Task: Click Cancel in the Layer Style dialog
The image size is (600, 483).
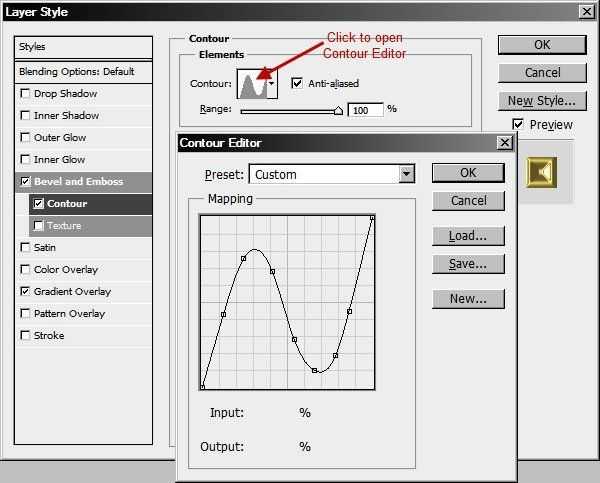Action: (542, 73)
